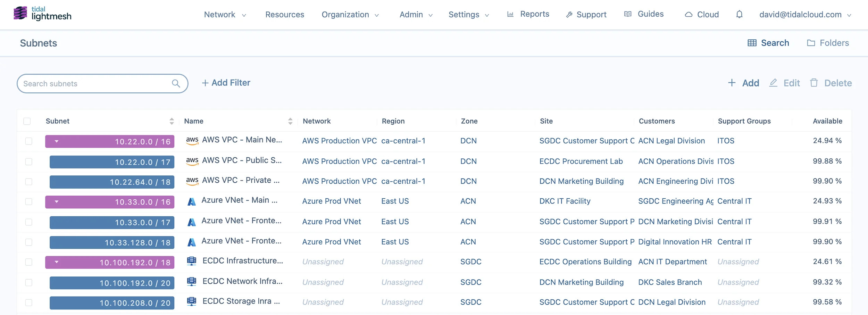868x315 pixels.
Task: Click the Edit pencil icon
Action: [x=773, y=83]
